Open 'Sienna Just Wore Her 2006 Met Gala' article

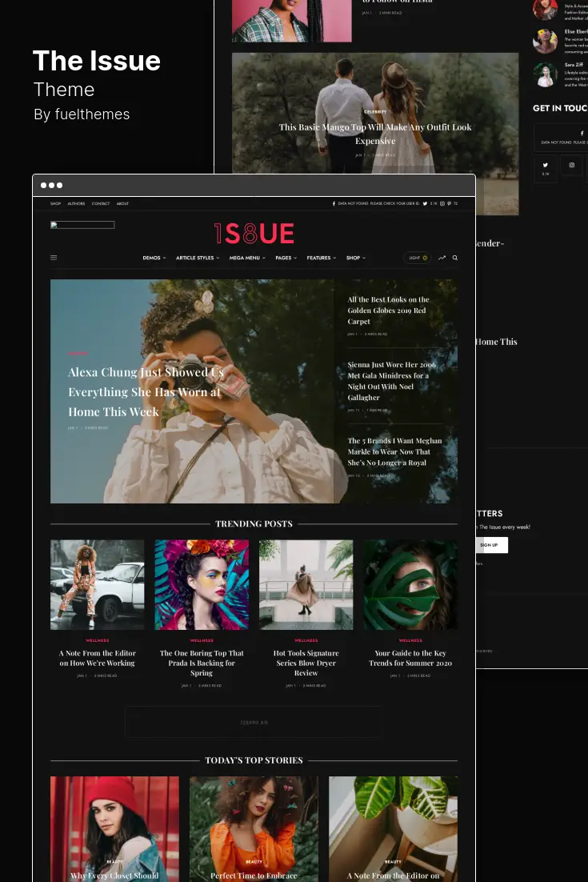coord(392,381)
